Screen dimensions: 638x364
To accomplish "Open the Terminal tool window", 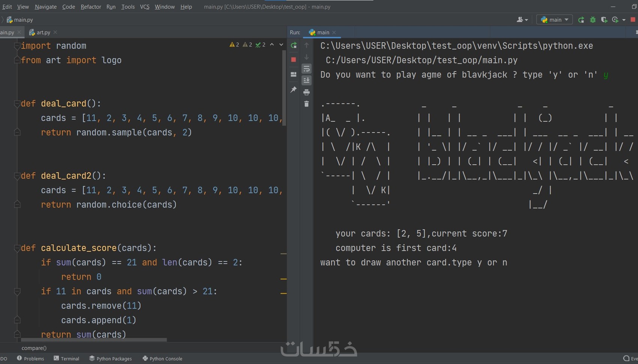I will 66,358.
